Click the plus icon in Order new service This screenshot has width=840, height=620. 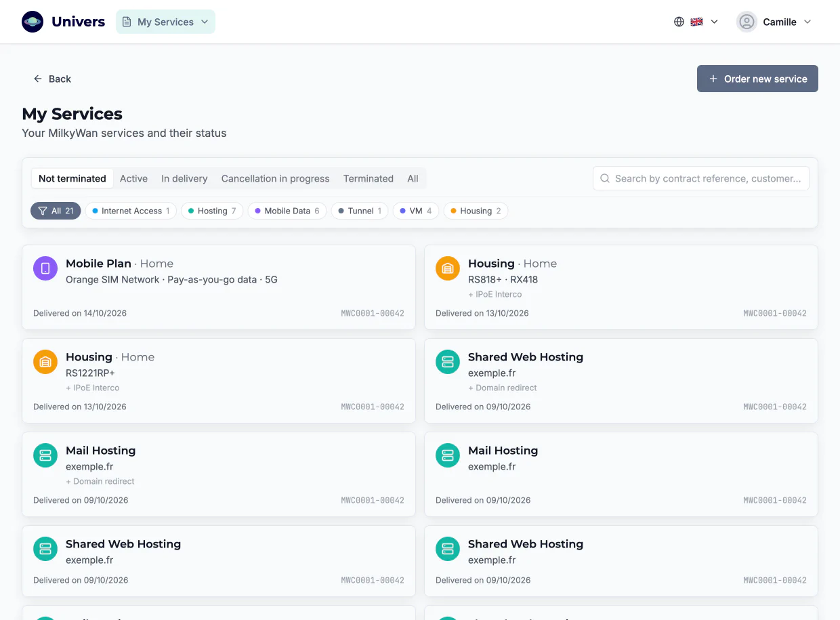click(x=713, y=79)
